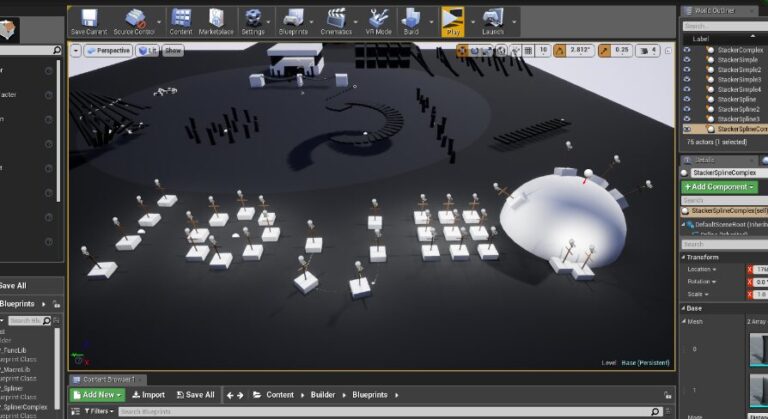Open the Blueprints toolbar icon
This screenshot has height=419, width=768.
click(293, 23)
